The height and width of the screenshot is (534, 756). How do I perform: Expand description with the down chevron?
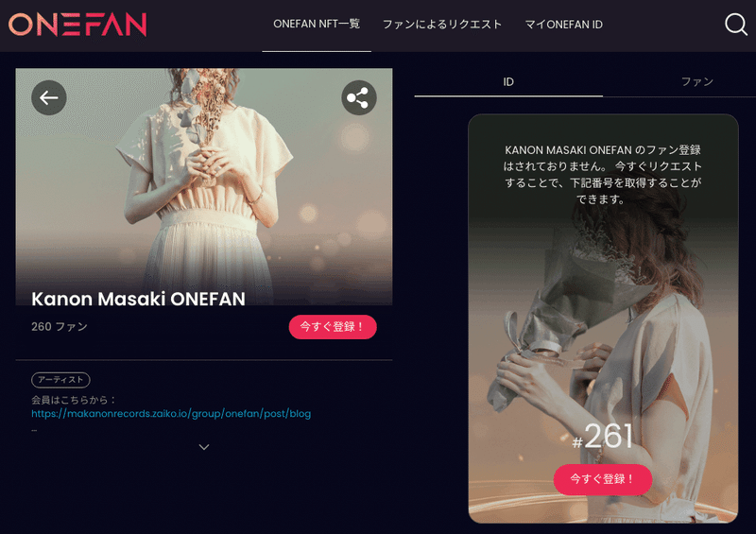[204, 447]
